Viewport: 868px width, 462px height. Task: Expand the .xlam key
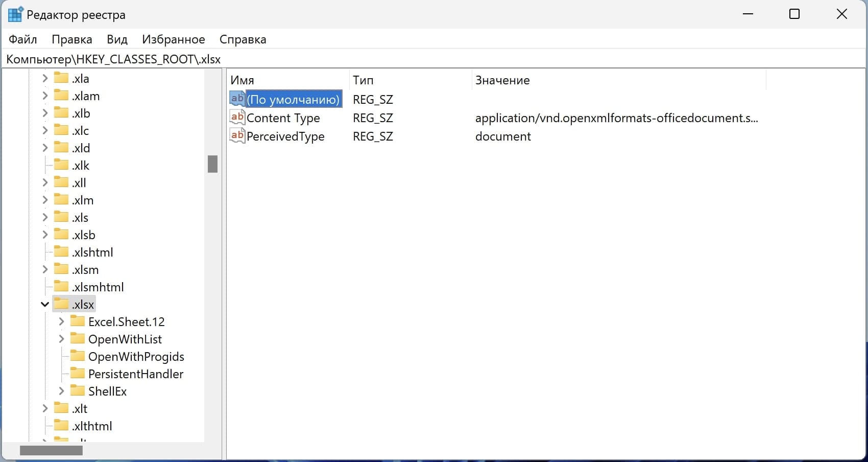(x=45, y=96)
